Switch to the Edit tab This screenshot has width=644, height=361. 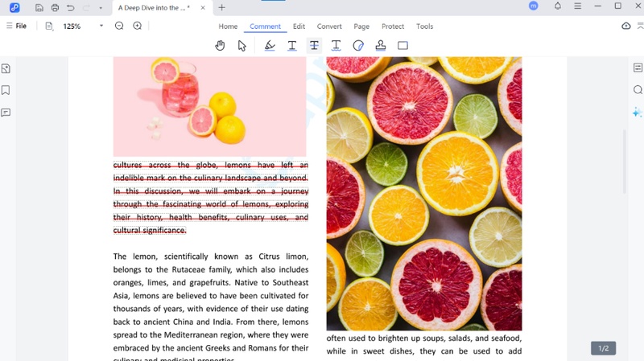[299, 27]
